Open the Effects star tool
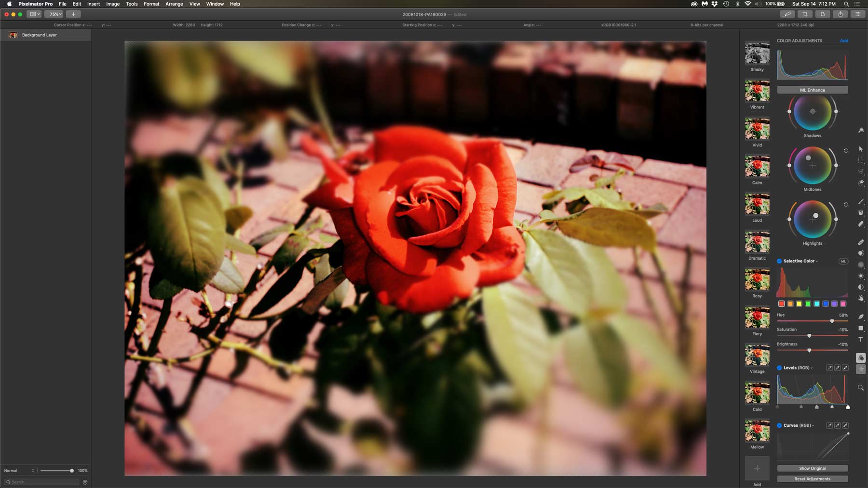868x488 pixels. click(x=861, y=369)
